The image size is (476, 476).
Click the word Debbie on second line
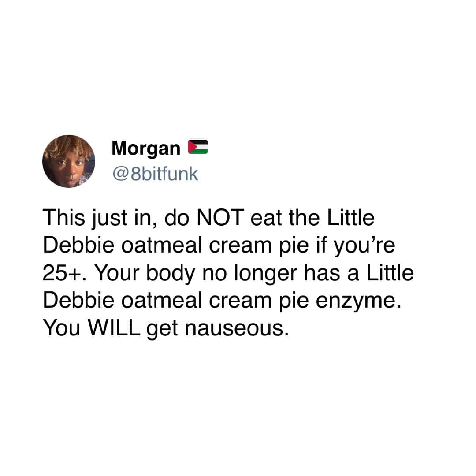78,245
